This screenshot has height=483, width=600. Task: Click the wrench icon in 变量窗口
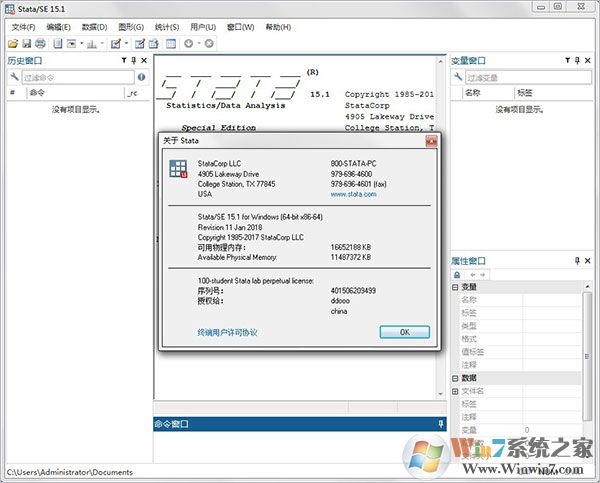(x=458, y=77)
